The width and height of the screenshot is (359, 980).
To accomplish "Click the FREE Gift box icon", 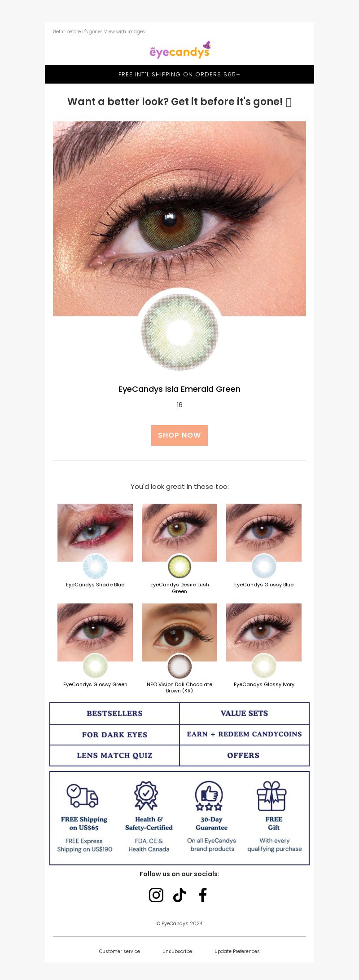I will [x=271, y=795].
